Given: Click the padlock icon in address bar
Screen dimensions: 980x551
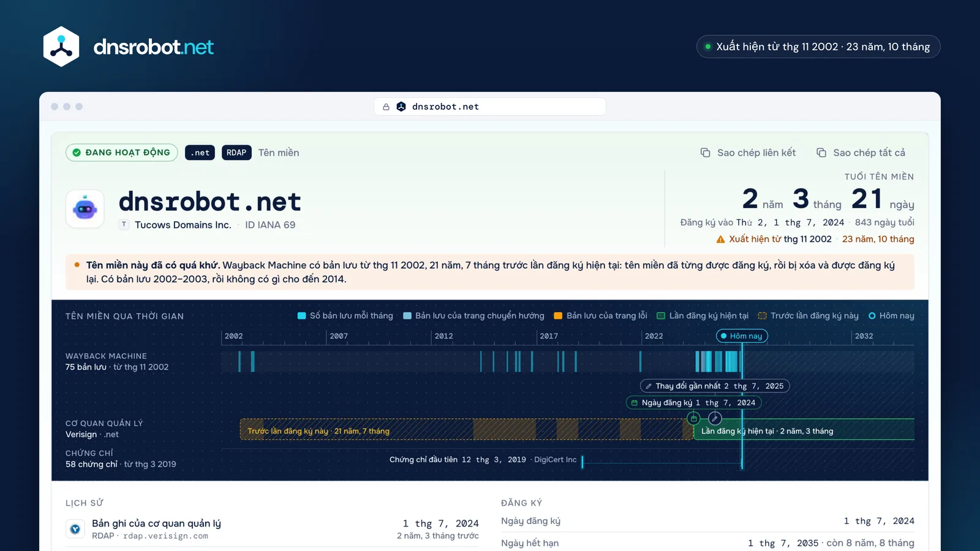Looking at the screenshot, I should click(386, 107).
